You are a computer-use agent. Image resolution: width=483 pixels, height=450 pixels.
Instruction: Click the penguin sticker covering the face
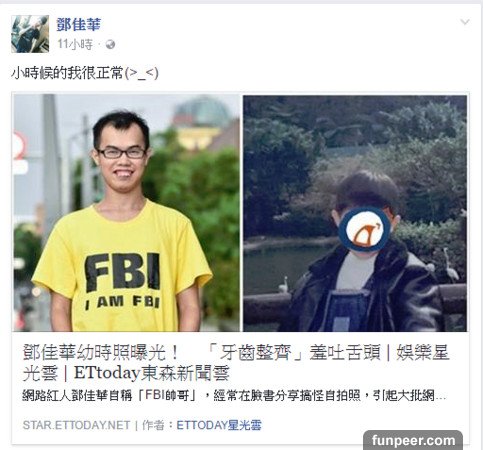[364, 229]
